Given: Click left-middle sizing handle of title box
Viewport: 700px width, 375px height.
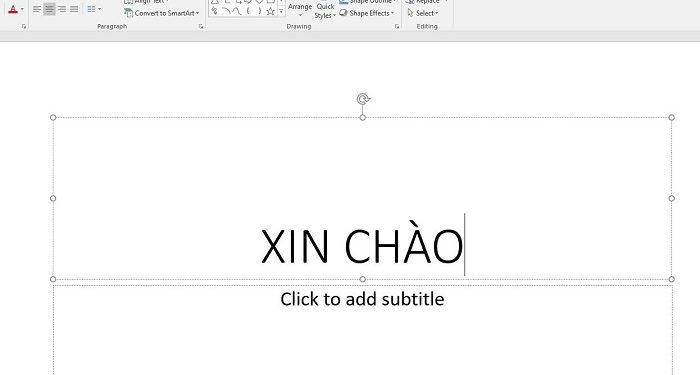Looking at the screenshot, I should pos(53,198).
